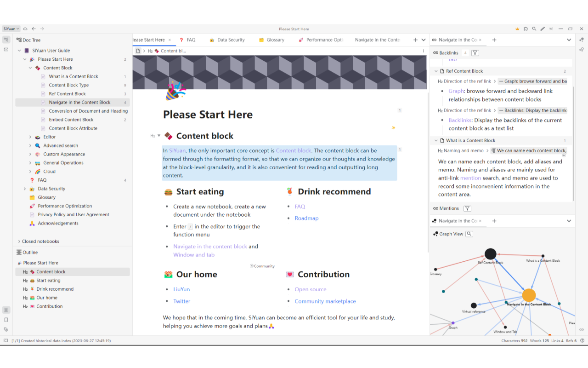Expand the Advanced search tree node
This screenshot has height=368, width=588.
pyautogui.click(x=30, y=146)
